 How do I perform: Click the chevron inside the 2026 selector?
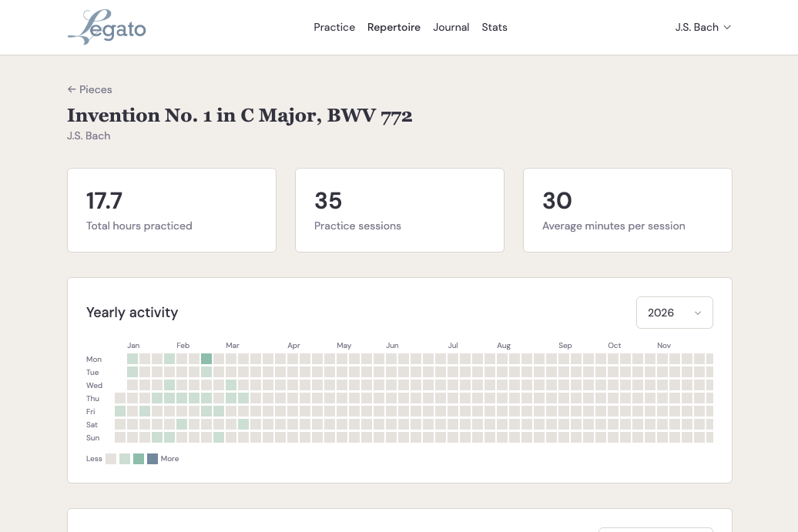tap(698, 313)
